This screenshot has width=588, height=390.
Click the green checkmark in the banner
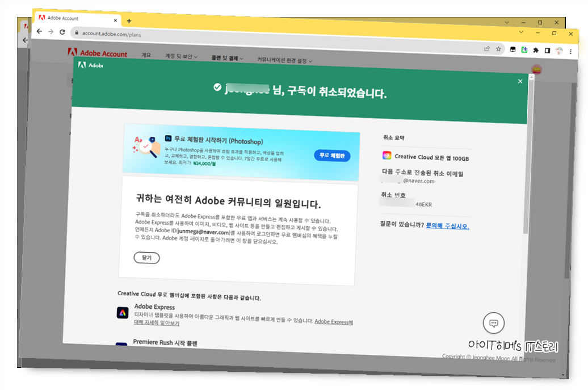click(x=217, y=87)
